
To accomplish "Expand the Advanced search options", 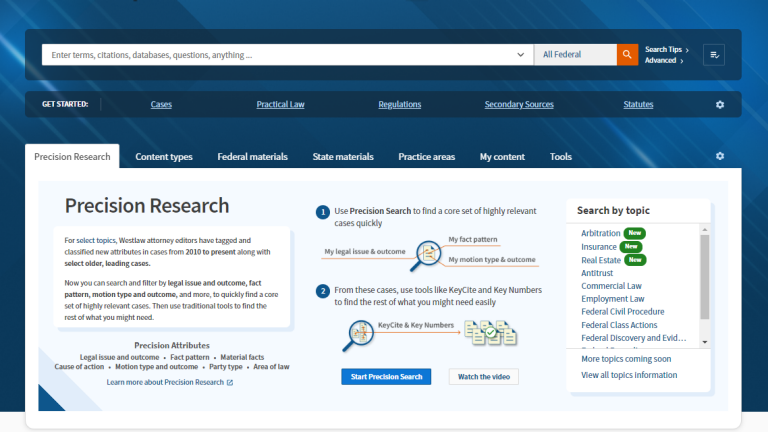I will 664,61.
